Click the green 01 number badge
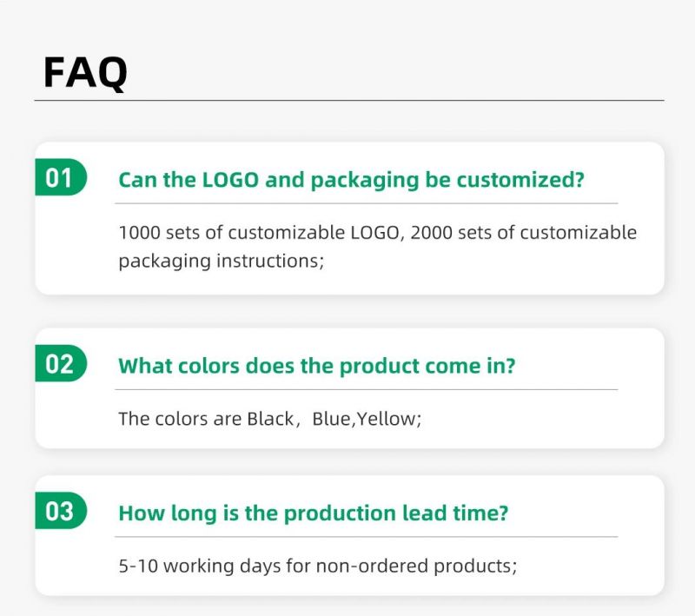The image size is (695, 616). pos(61,177)
